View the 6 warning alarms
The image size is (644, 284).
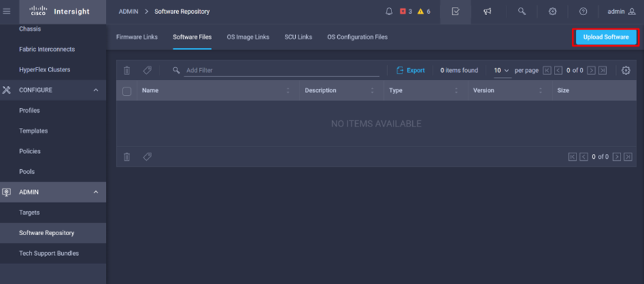[x=424, y=12]
